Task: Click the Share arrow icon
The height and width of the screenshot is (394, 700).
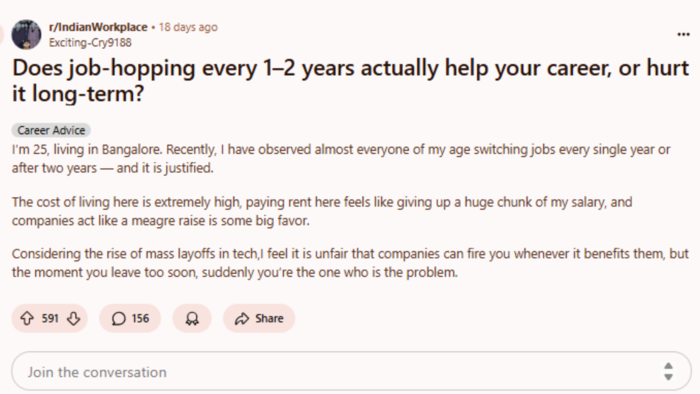Action: (242, 319)
